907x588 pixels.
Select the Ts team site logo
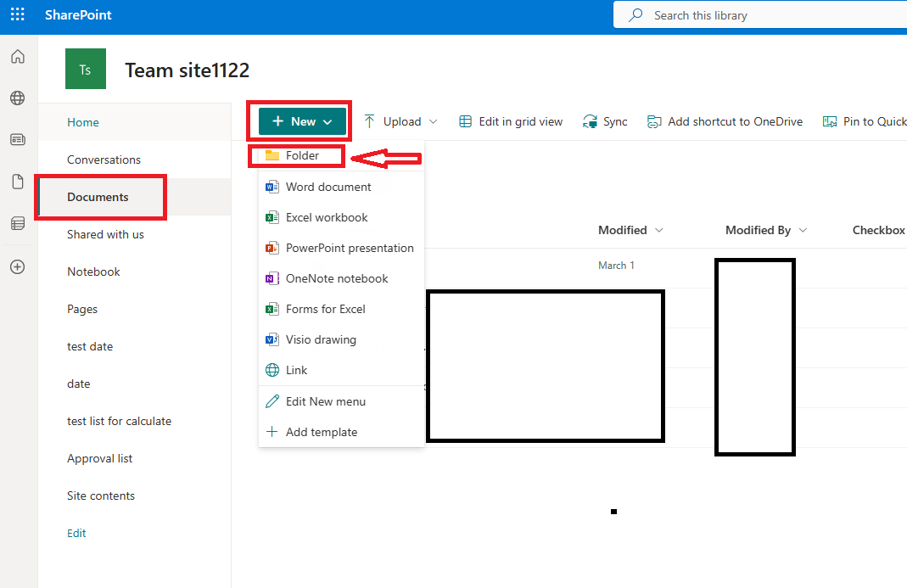pos(85,69)
